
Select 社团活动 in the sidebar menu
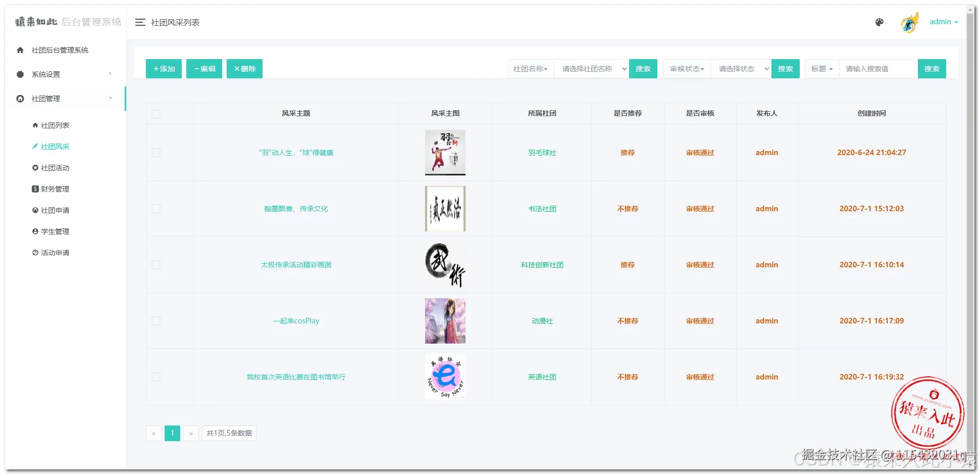[56, 168]
